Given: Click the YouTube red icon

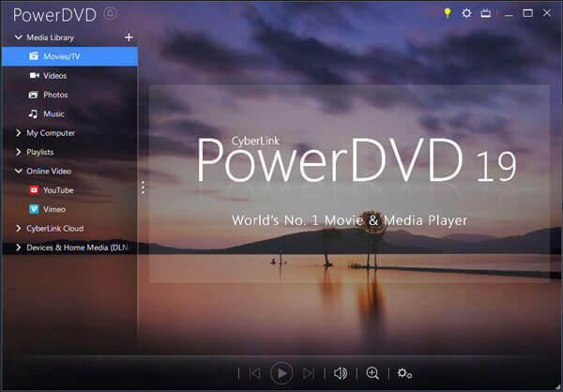Looking at the screenshot, I should [34, 190].
